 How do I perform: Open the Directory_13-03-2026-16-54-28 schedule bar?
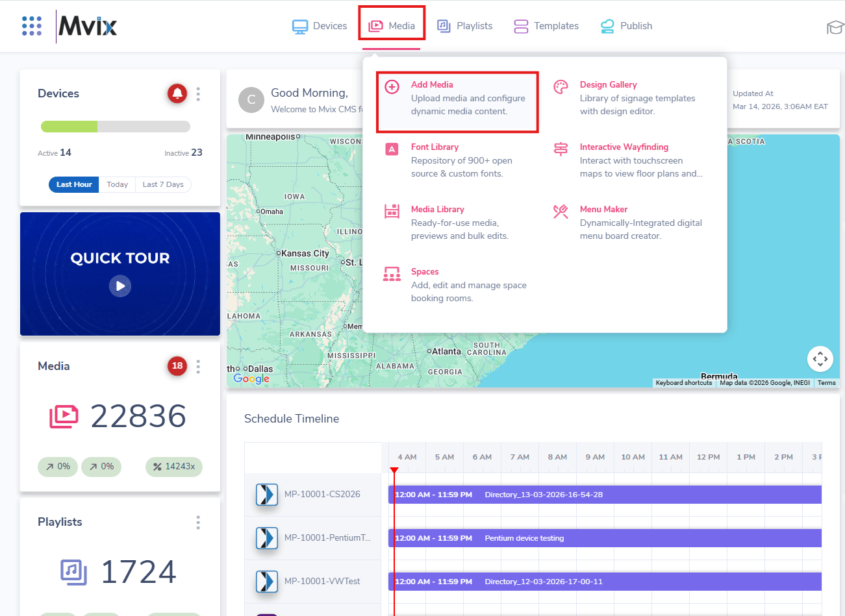(605, 495)
